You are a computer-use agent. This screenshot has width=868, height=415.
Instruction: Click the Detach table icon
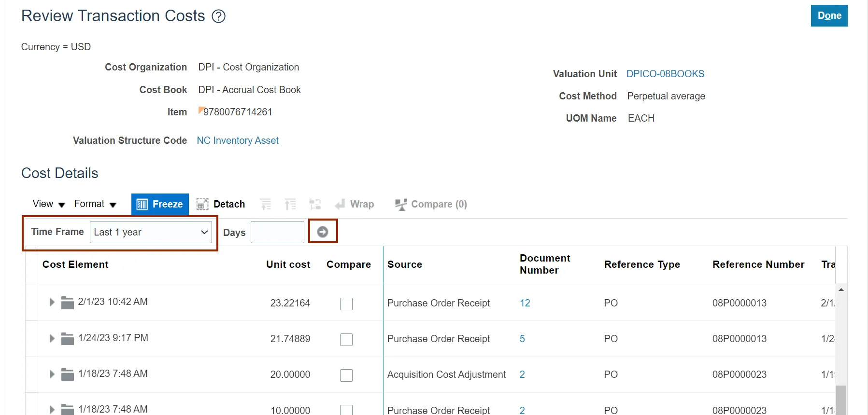[202, 204]
